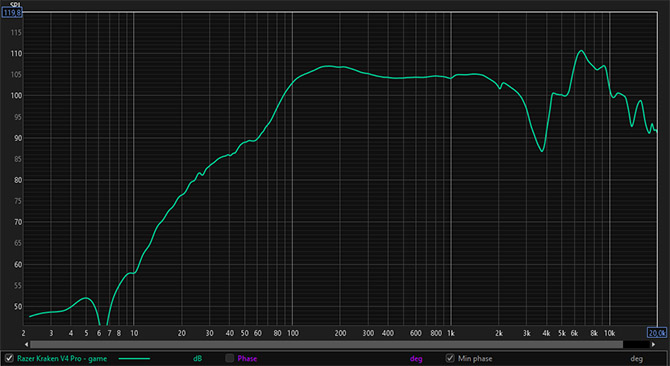Screen dimensions: 670x366
Task: Click the green trace line color sample
Action: pyautogui.click(x=134, y=359)
